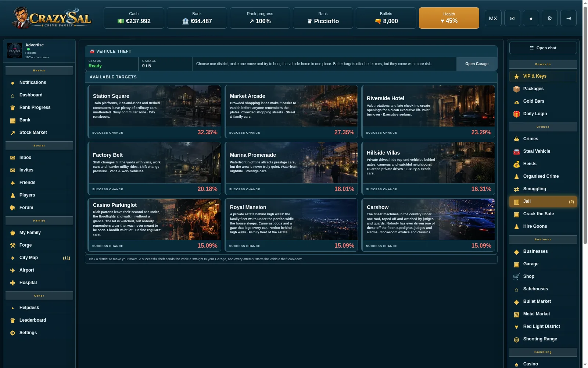Click the Open chat button
588x368 pixels.
543,48
